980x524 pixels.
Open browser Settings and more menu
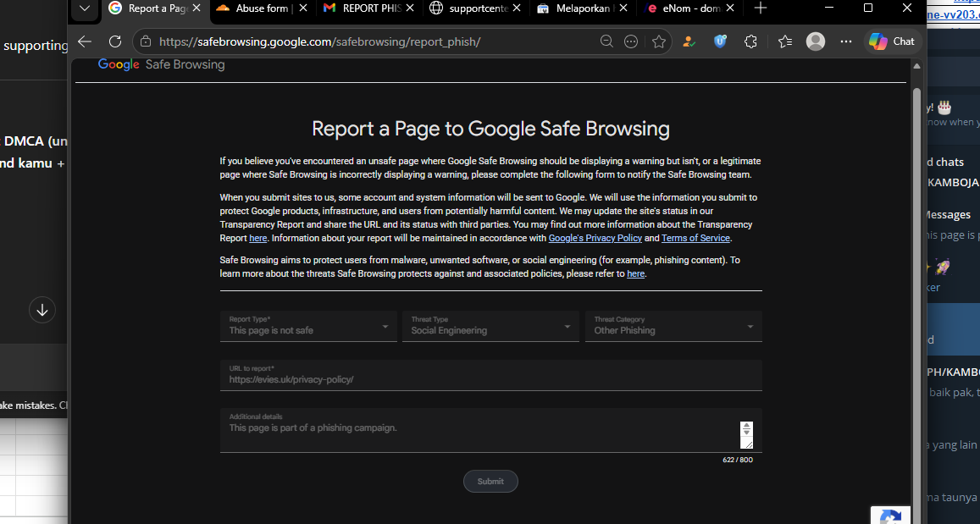point(846,41)
